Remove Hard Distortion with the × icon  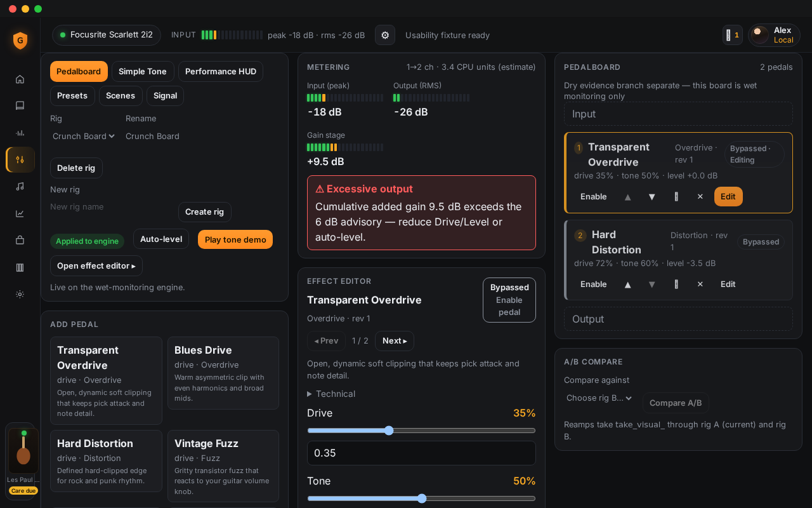[700, 284]
